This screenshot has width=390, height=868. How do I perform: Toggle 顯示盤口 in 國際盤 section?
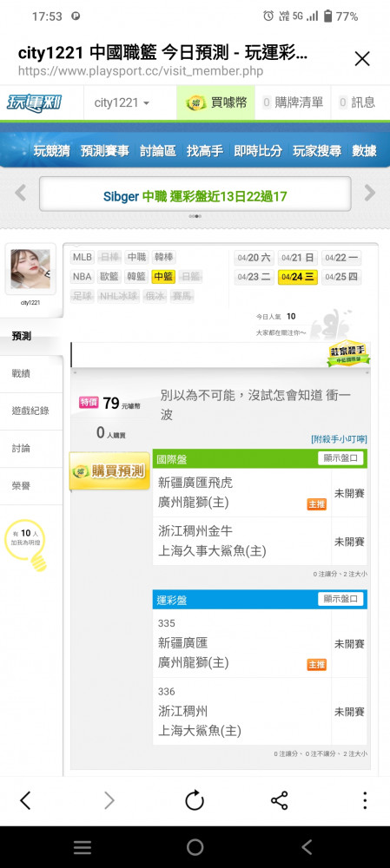(x=340, y=458)
